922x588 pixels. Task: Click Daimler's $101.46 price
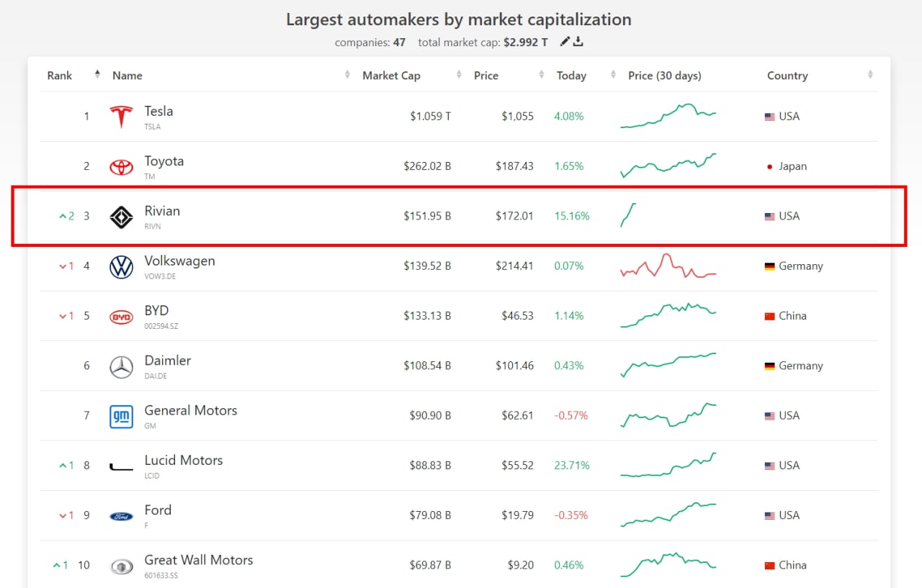coord(515,366)
